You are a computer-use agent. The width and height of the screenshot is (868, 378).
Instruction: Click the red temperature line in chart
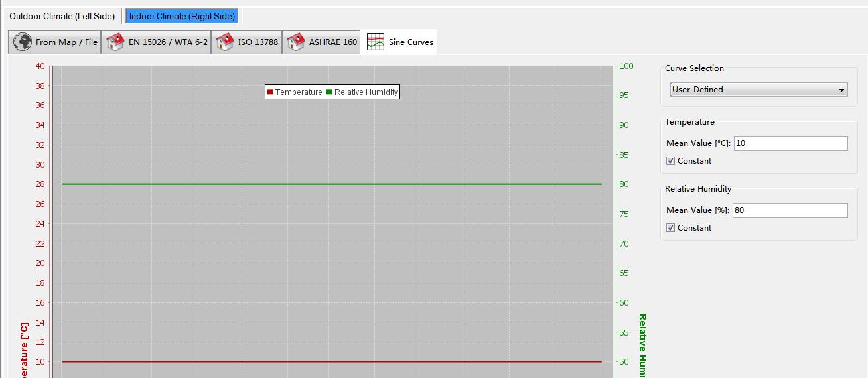coord(332,361)
